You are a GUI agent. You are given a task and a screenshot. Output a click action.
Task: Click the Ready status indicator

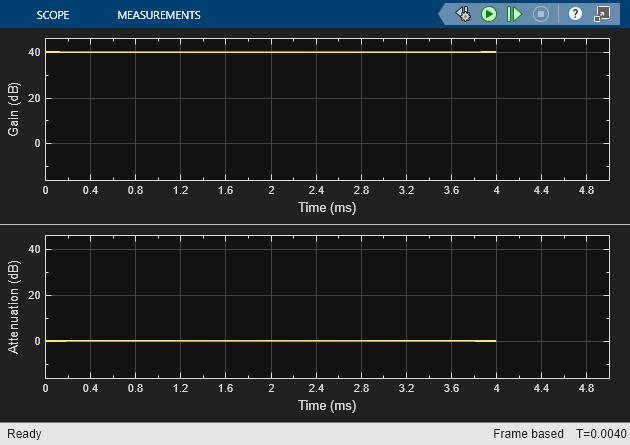25,434
